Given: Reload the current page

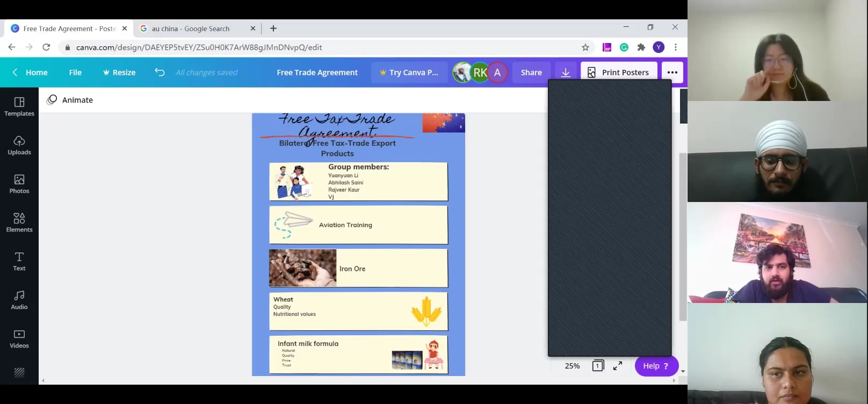Looking at the screenshot, I should (x=46, y=47).
